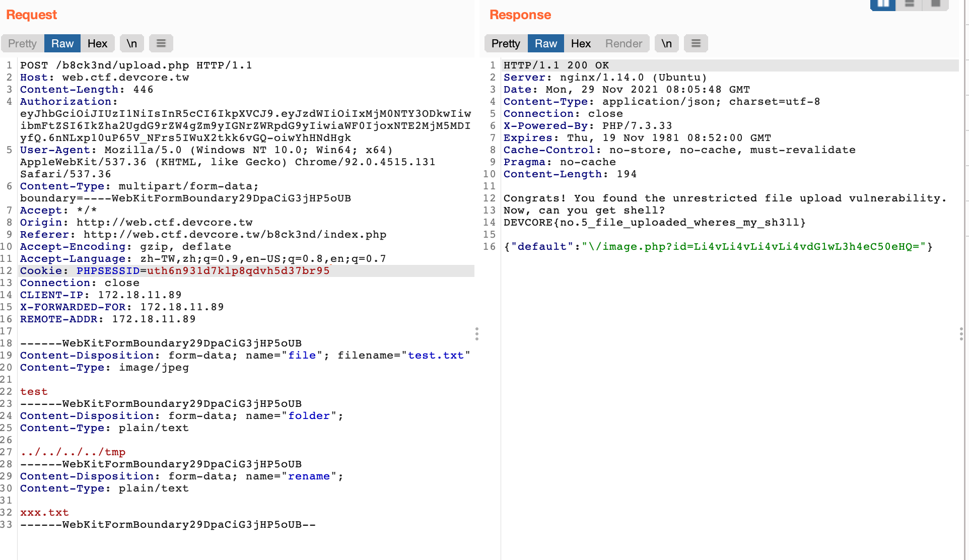The height and width of the screenshot is (560, 969).
Task: Select the side-by-side split layout icon
Action: pyautogui.click(x=883, y=4)
